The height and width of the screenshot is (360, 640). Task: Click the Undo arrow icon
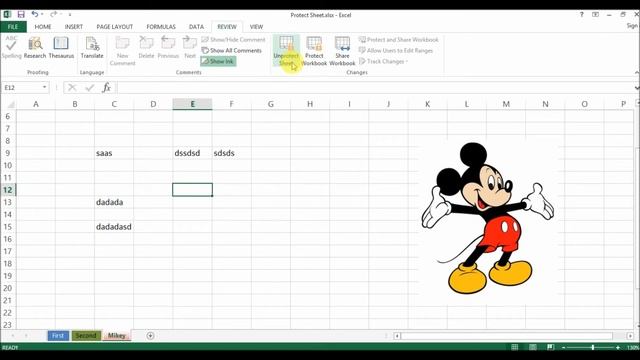tap(35, 15)
